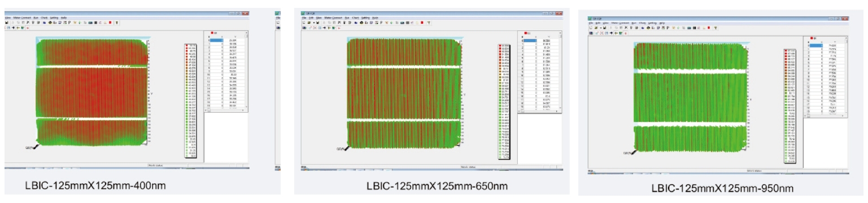Click the grid icon starting the 650nm second toolbar row
868x203 pixels.
coord(304,28)
